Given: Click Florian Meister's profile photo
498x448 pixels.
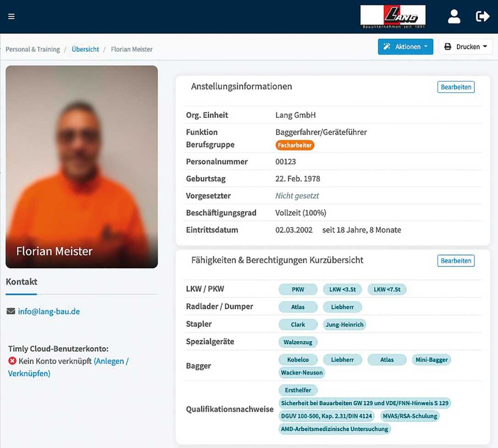Looking at the screenshot, I should point(82,166).
